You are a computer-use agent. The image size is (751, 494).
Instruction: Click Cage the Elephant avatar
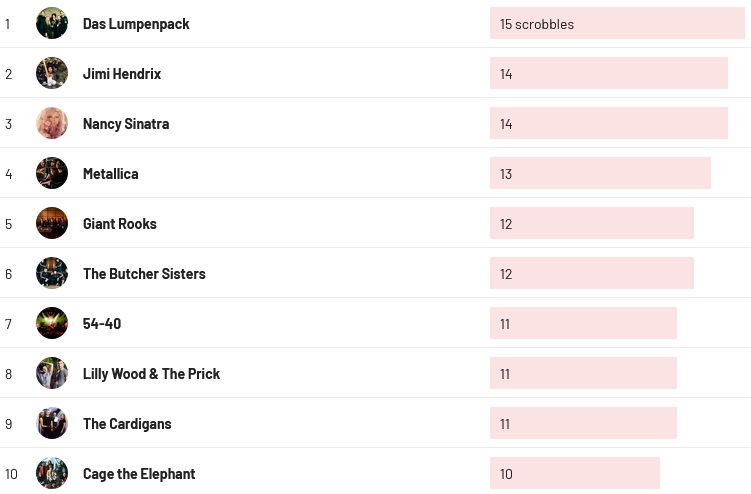(x=52, y=473)
